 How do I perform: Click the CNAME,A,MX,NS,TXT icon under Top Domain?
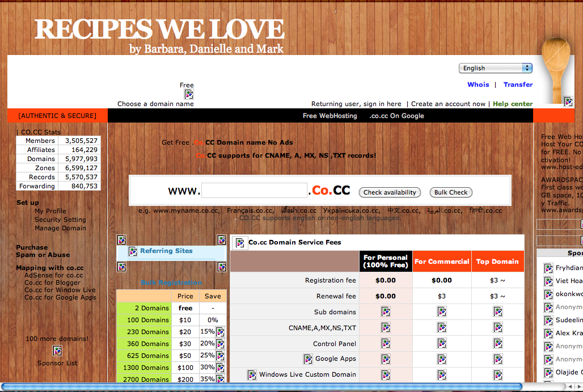point(498,328)
